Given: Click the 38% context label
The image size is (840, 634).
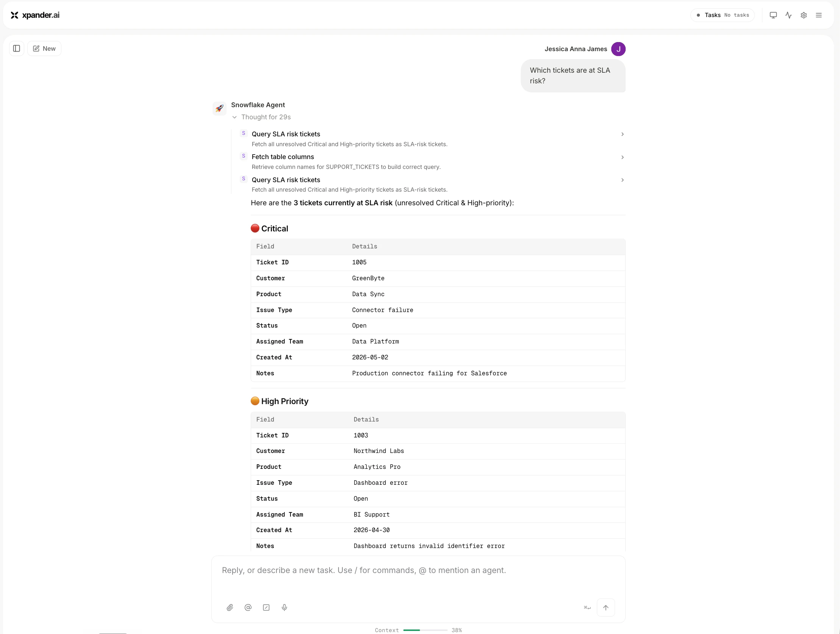Looking at the screenshot, I should pos(456,630).
